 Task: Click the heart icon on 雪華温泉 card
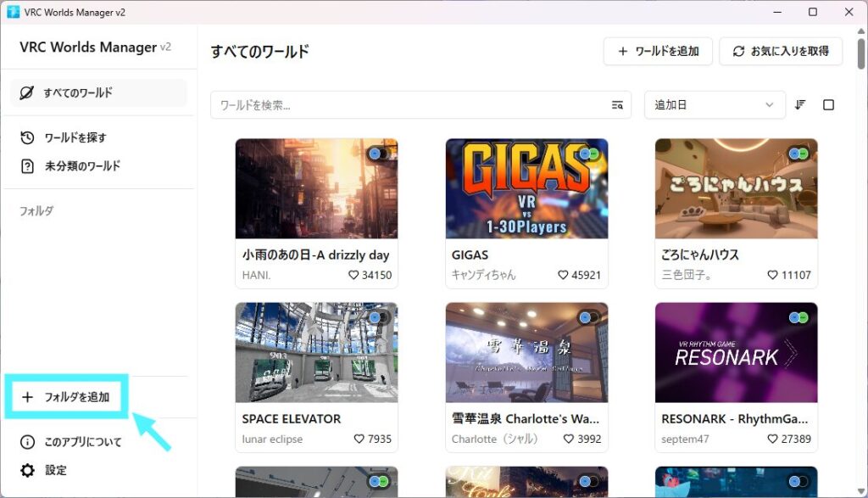(x=570, y=439)
